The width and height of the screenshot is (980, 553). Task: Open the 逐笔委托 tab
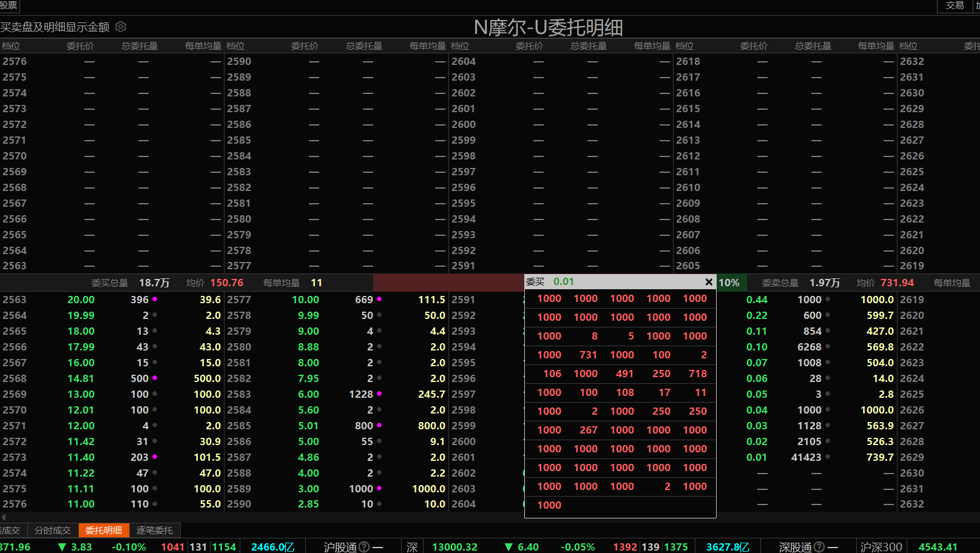click(x=155, y=531)
